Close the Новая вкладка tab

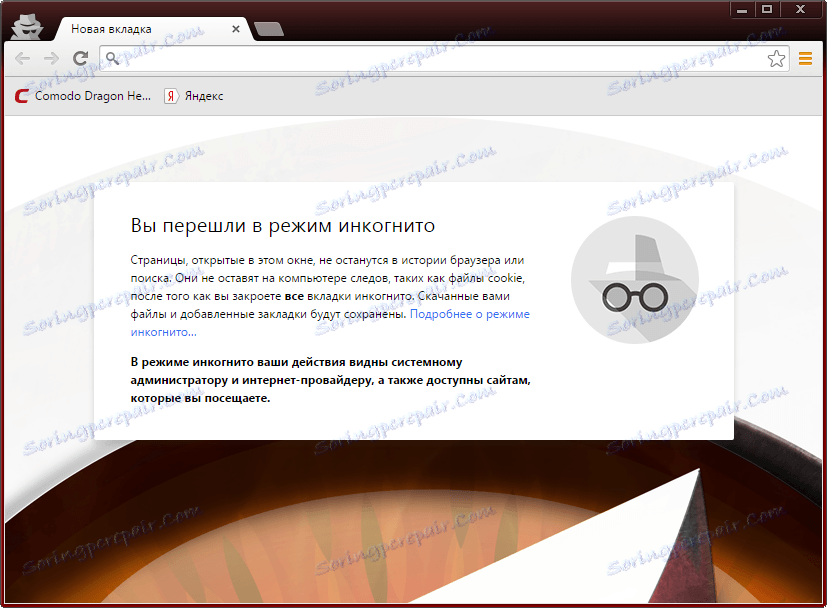(x=236, y=29)
